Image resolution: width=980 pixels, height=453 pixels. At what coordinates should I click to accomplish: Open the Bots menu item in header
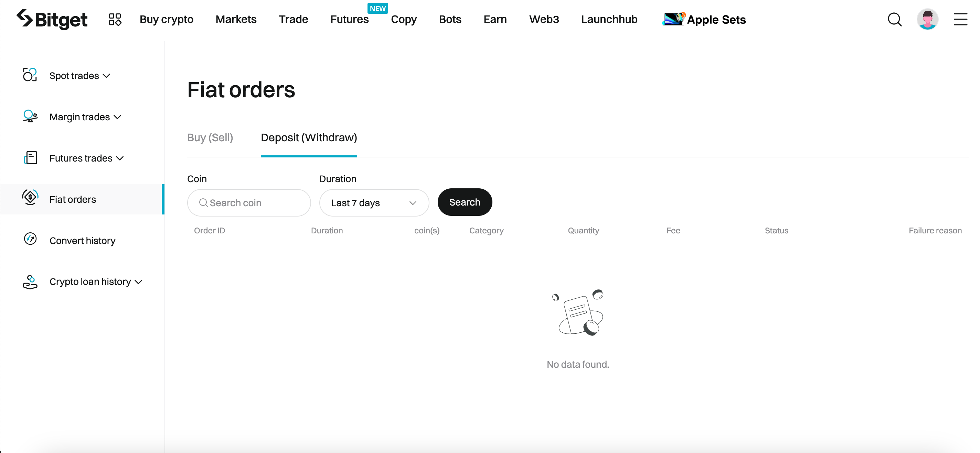pos(449,19)
